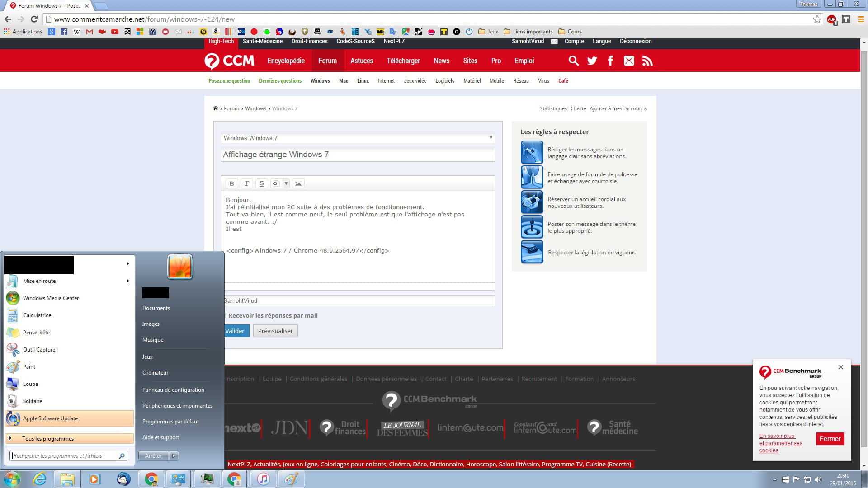Open the YouTube bookmark in the bookmarks bar
868x488 pixels.
coord(115,32)
